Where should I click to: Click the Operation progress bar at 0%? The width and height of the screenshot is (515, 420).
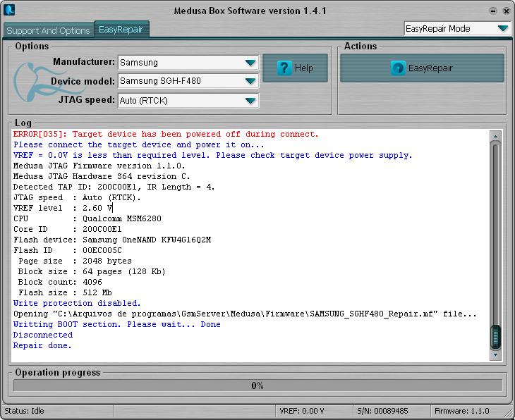pos(257,385)
